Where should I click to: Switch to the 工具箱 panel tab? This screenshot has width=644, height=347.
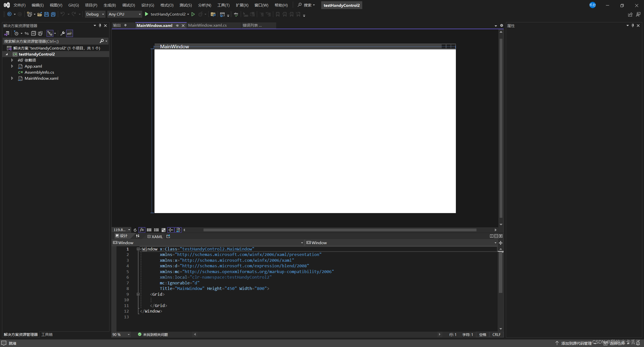coord(47,334)
